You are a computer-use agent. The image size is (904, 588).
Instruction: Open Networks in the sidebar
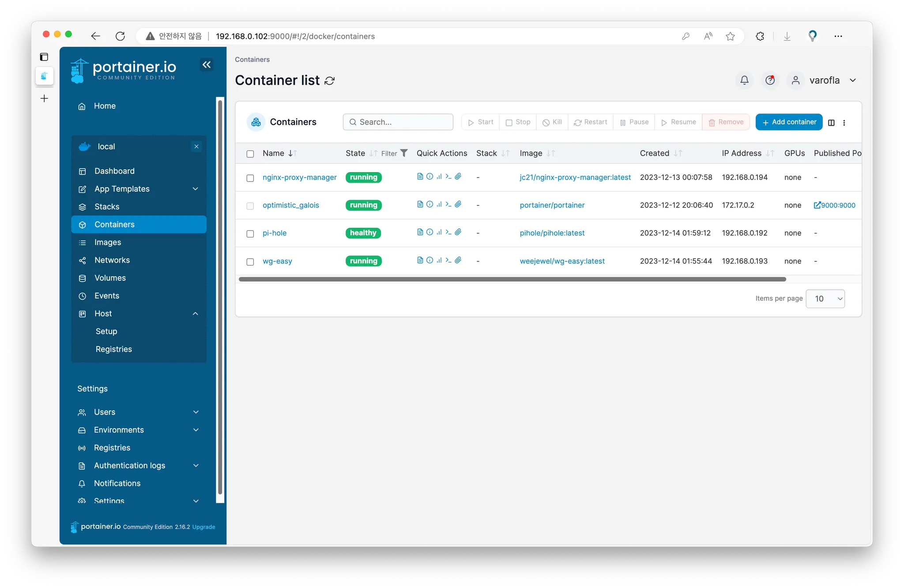click(x=112, y=260)
